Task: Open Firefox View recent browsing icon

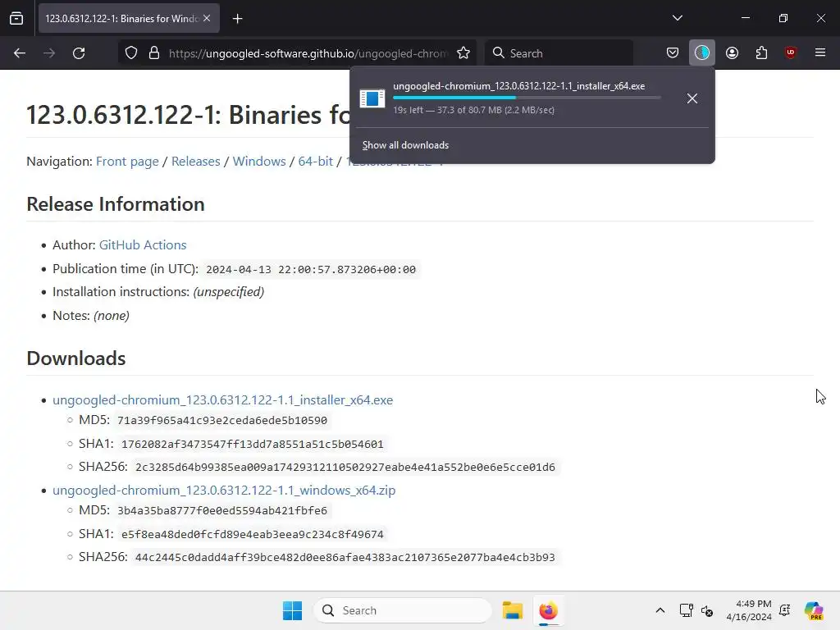Action: coord(16,18)
